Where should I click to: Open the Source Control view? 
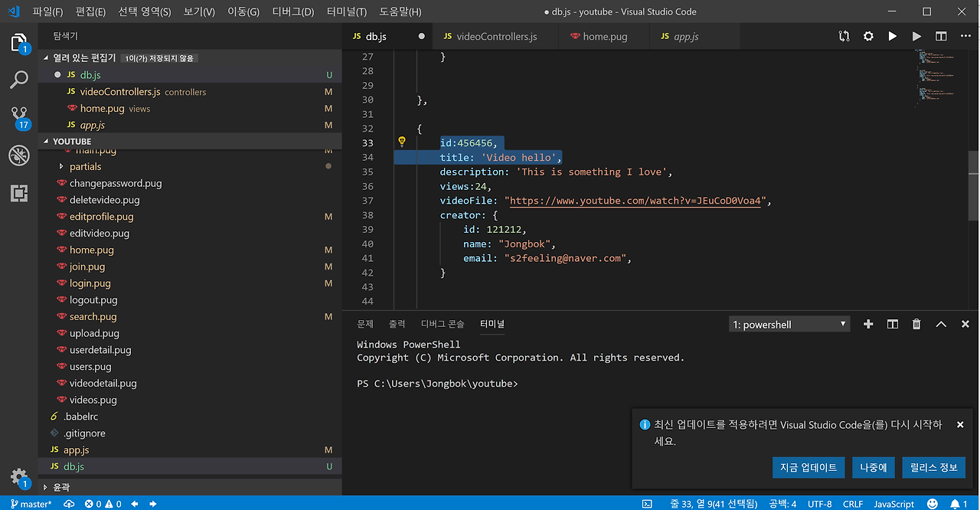coord(19,116)
